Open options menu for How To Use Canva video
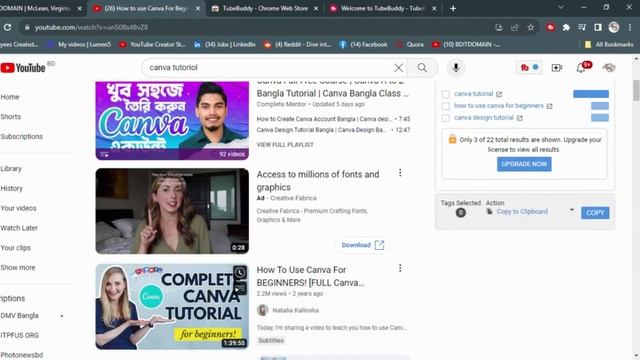Image resolution: width=640 pixels, height=360 pixels. pos(400,268)
